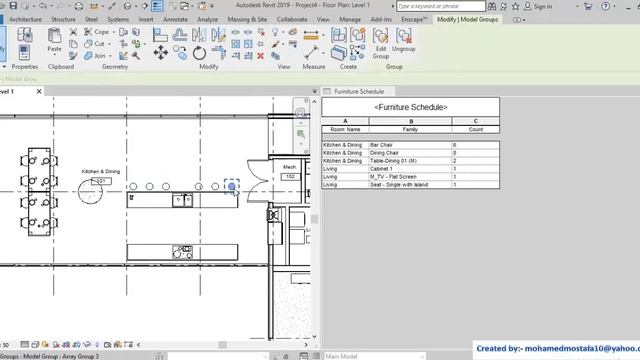Toggle Detail Level icon in view control bar
This screenshot has width=640, height=360.
tap(24, 345)
